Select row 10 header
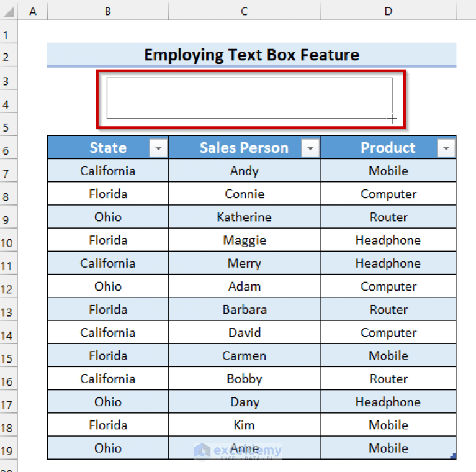Viewport: 476px width, 472px height. 8,240
